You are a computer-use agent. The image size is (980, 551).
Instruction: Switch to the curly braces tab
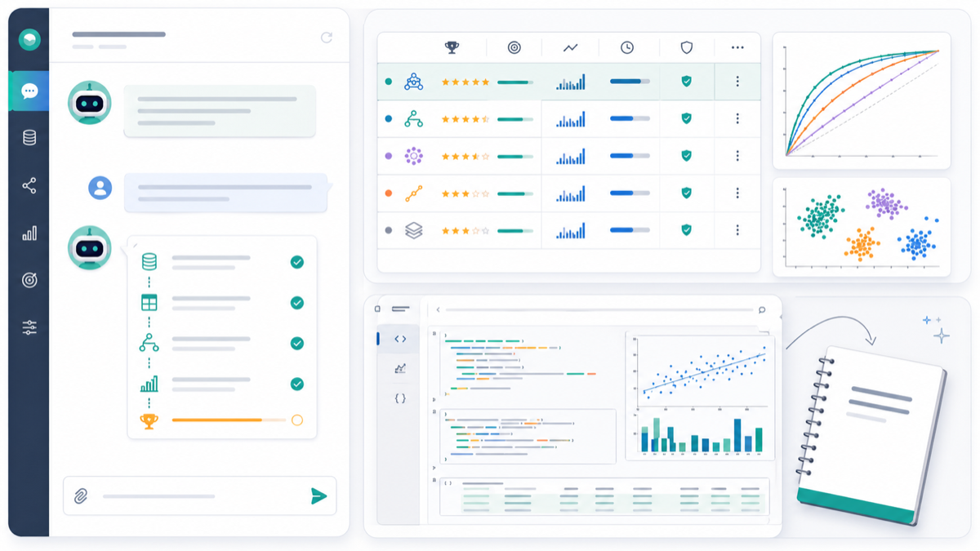point(400,398)
